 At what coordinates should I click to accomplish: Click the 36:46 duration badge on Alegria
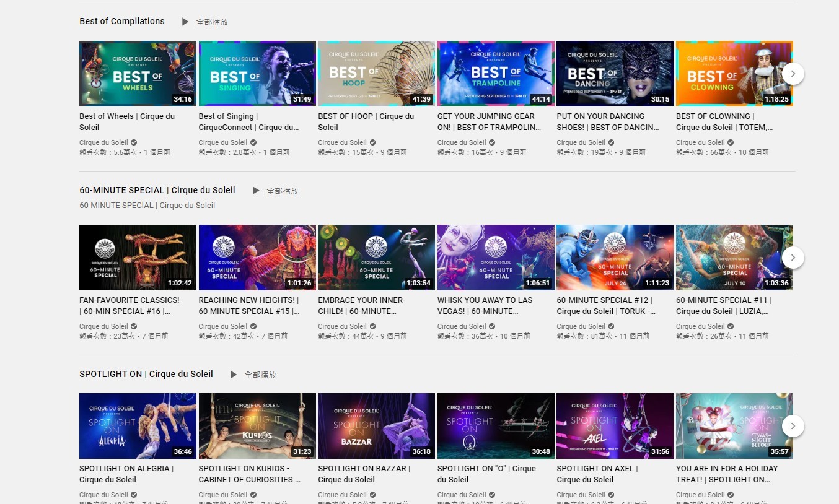[183, 451]
